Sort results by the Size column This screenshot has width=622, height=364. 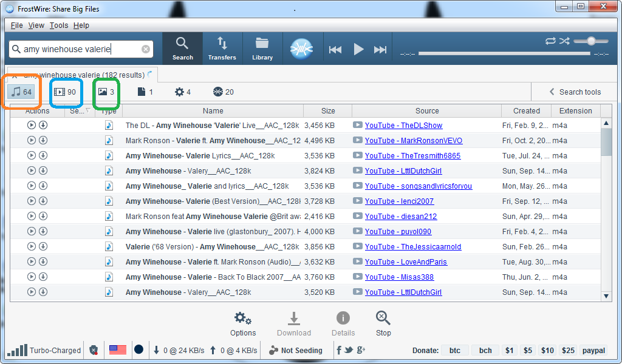tap(328, 111)
